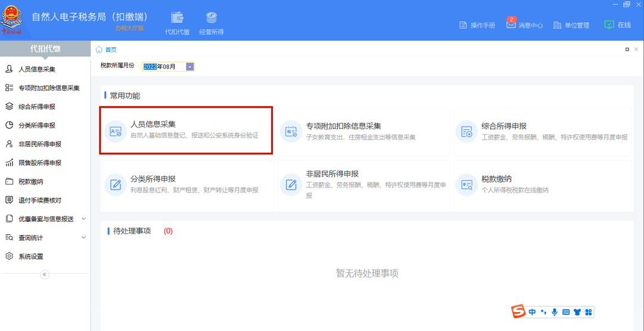Toggle the Sogou 中 Chinese input mode
The image size is (644, 331).
coord(532,312)
